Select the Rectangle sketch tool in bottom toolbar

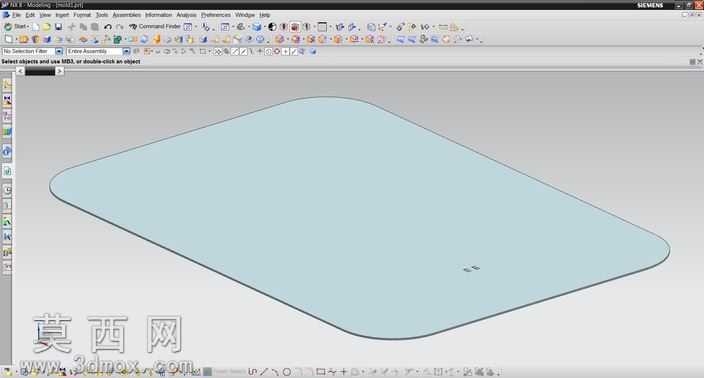click(x=320, y=372)
